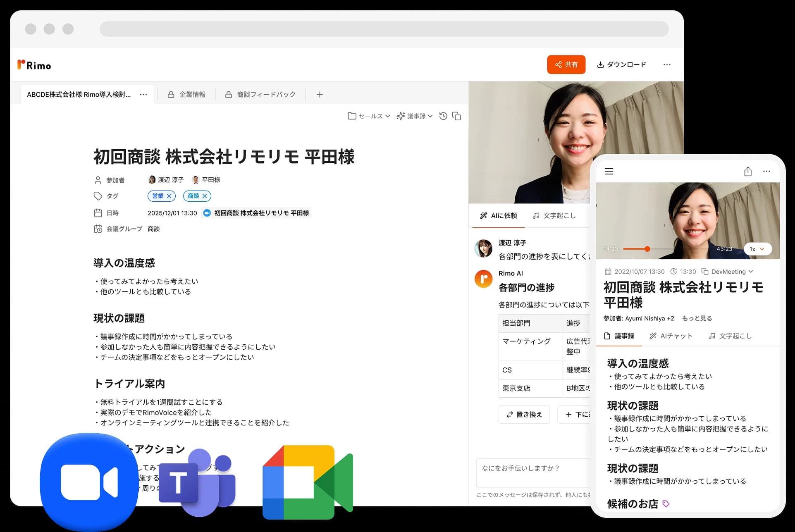795x532 pixels.
Task: Click participant 渡辺 淳子 avatar
Action: tap(152, 180)
